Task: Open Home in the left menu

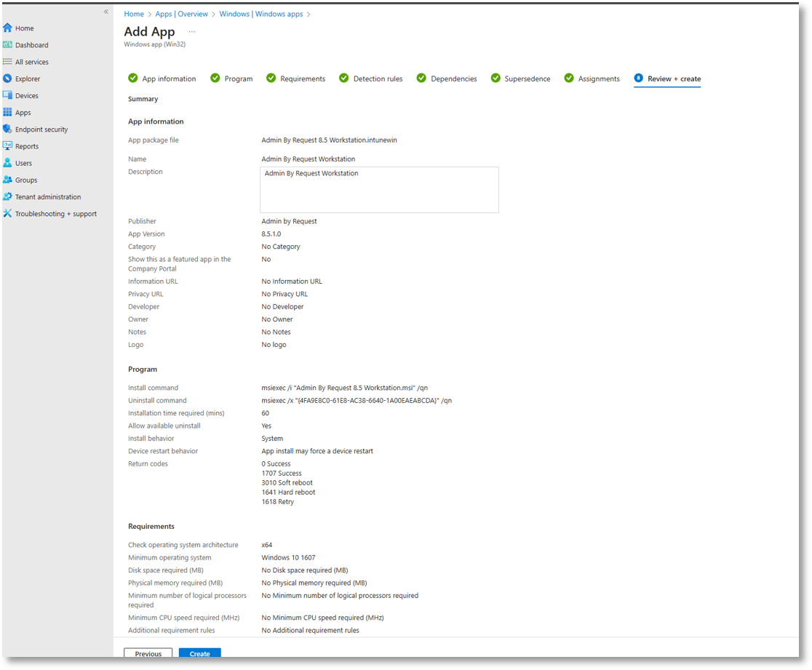Action: 24,28
